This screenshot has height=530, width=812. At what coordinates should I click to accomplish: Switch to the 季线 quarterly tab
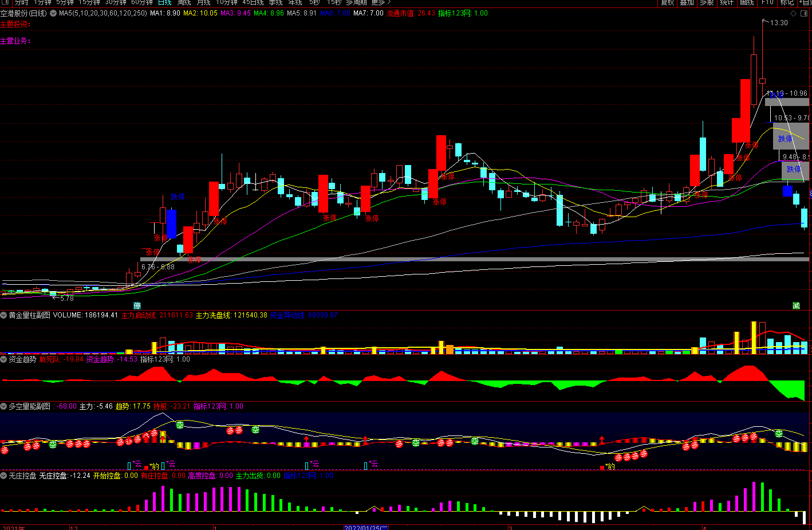point(276,3)
